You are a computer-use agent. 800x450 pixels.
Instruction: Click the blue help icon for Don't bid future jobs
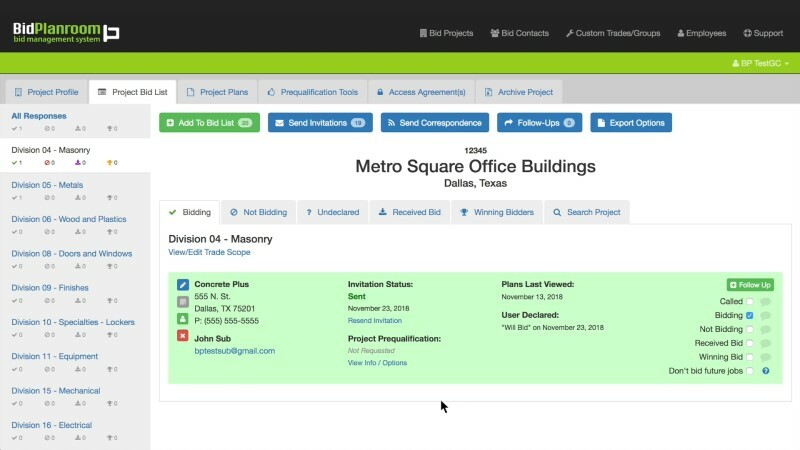[x=765, y=371]
